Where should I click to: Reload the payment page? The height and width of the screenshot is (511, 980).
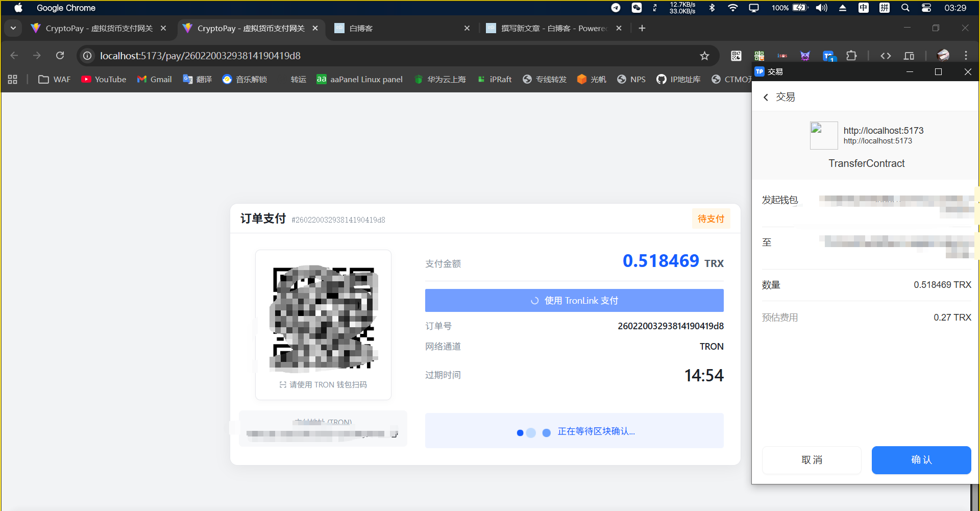60,56
